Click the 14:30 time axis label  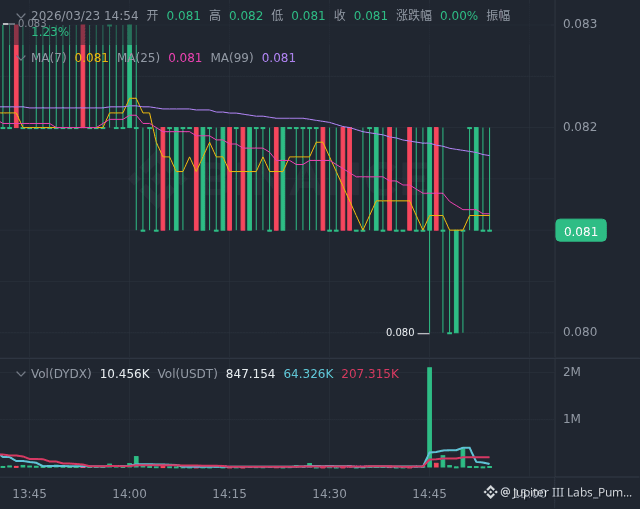[x=329, y=494]
